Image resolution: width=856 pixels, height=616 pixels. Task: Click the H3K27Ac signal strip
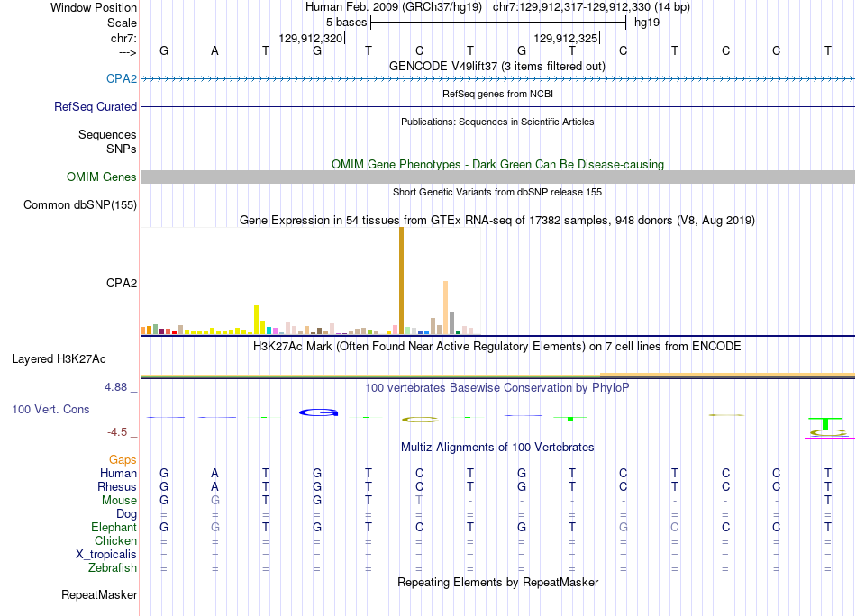pos(498,376)
